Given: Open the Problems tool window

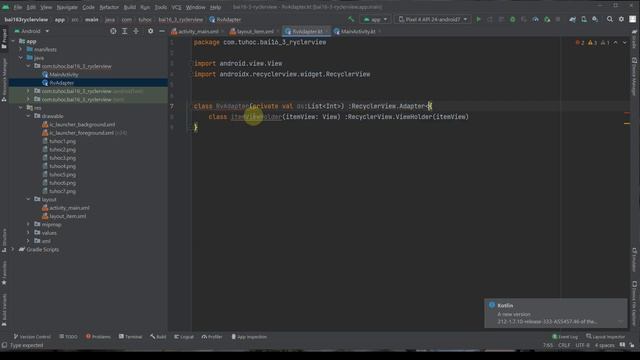Looking at the screenshot, I should 98,337.
